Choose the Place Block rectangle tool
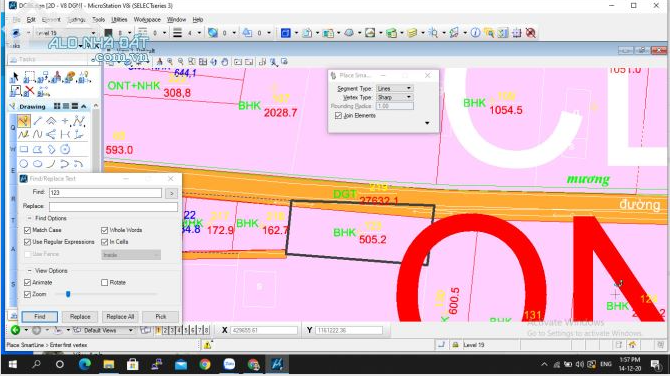This screenshot has width=670, height=376. (x=24, y=149)
